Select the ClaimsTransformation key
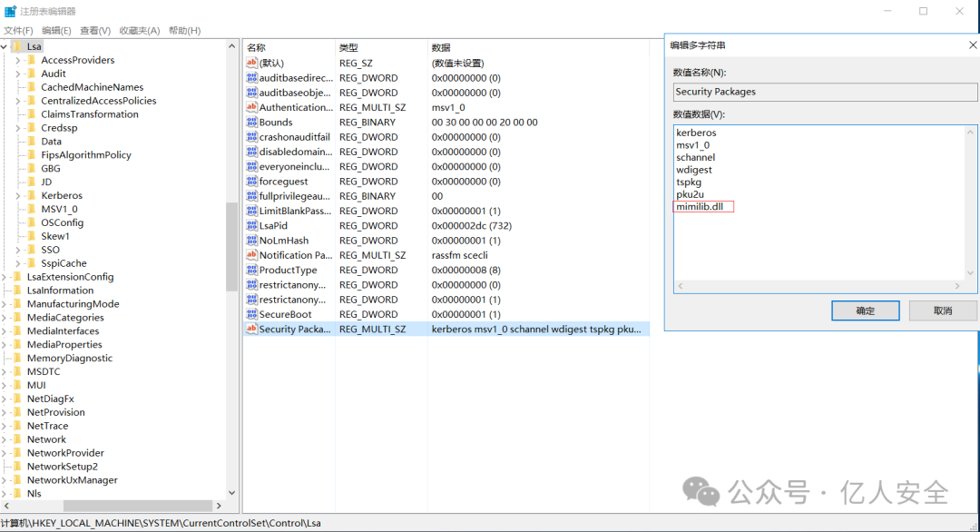This screenshot has height=532, width=980. 89,114
